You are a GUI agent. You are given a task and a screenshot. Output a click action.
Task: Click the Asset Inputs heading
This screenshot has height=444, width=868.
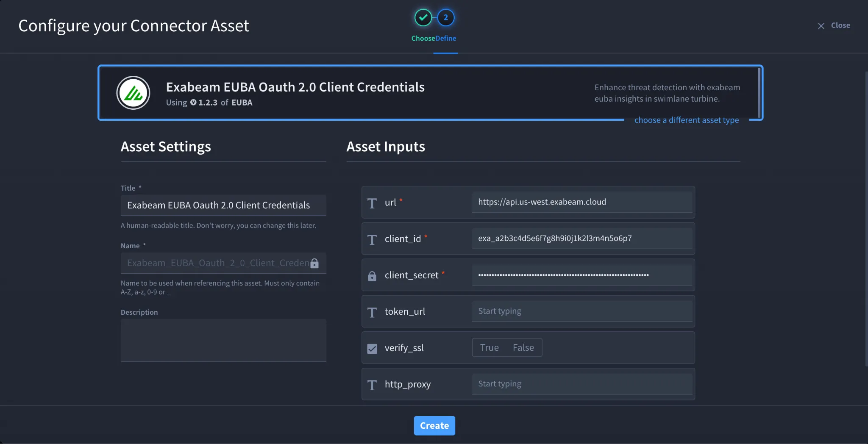click(x=386, y=147)
